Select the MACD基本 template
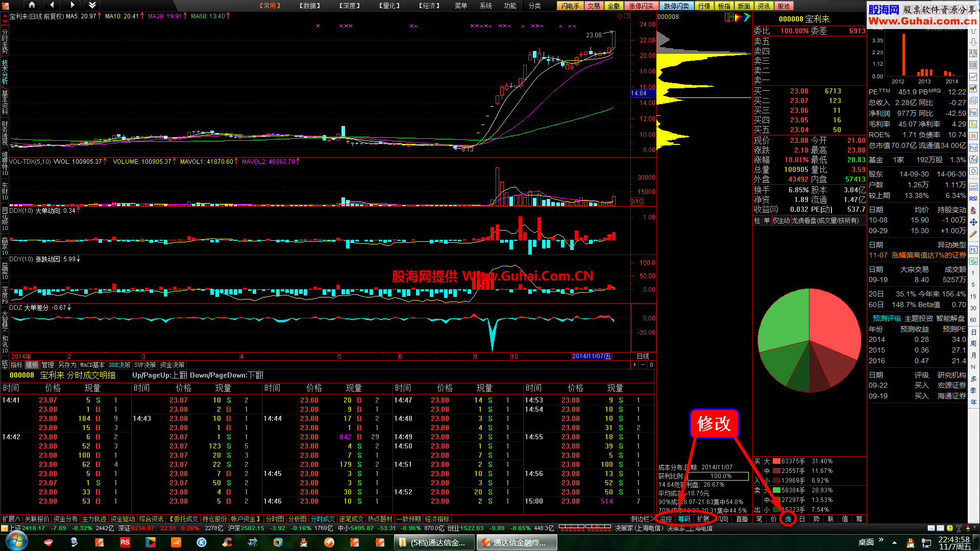 92,365
